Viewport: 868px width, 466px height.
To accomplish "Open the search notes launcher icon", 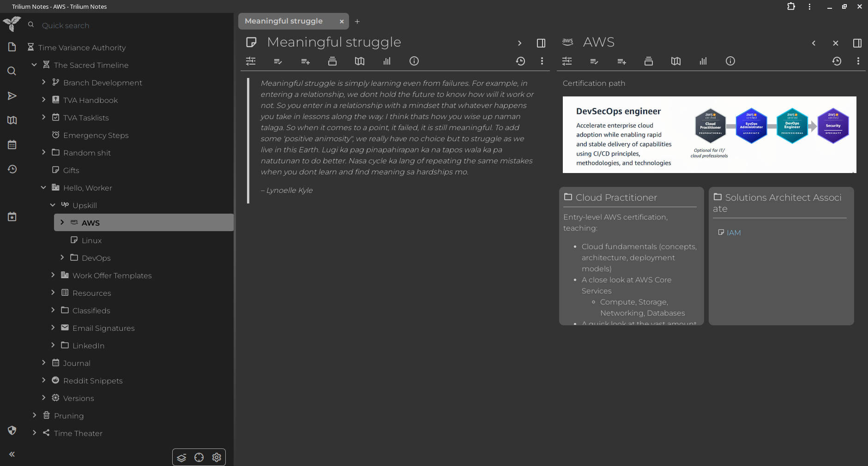I will (12, 71).
